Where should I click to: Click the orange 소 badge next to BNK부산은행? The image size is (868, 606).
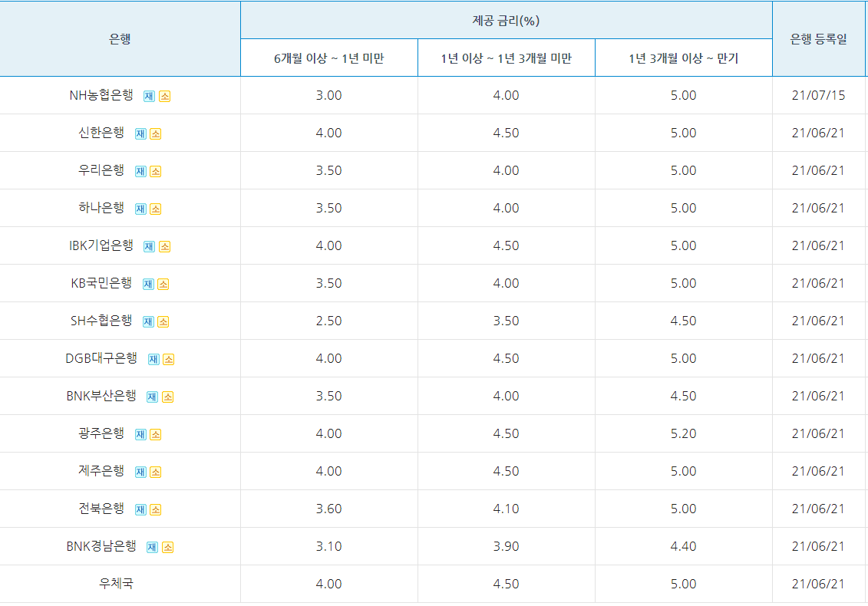[x=168, y=397]
